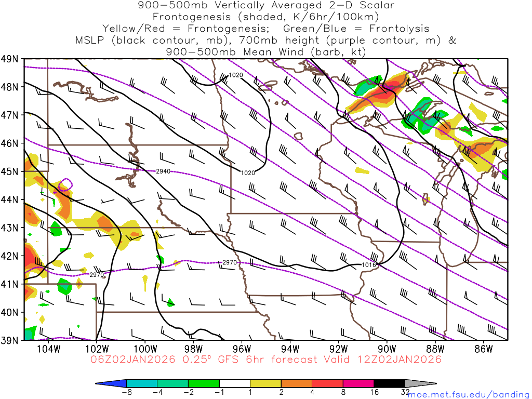Click the gray arrow at colorbar's right end
532x399 pixels.
[420, 383]
